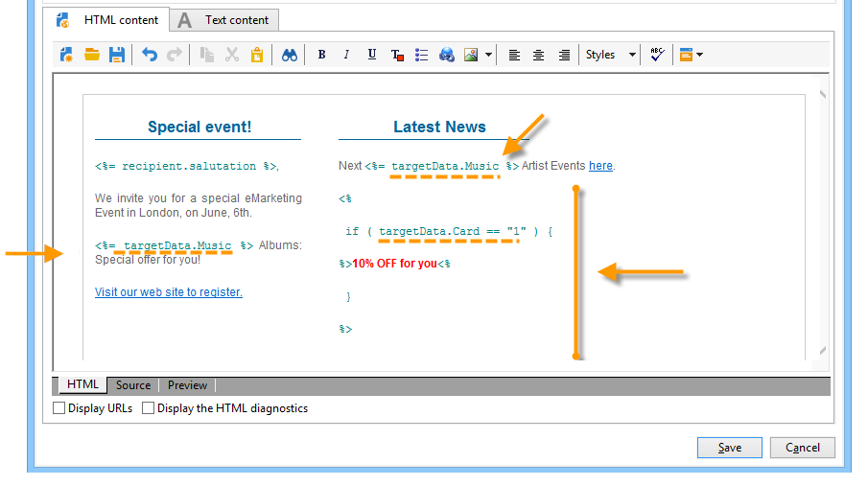This screenshot has height=486, width=868.
Task: Redo the last undone edit
Action: coord(175,55)
